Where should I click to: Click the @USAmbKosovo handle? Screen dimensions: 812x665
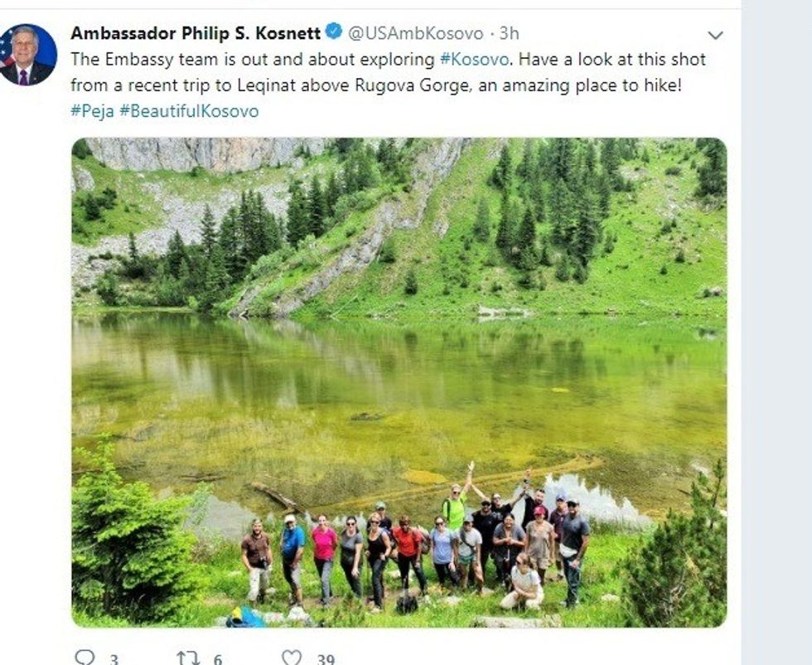415,33
